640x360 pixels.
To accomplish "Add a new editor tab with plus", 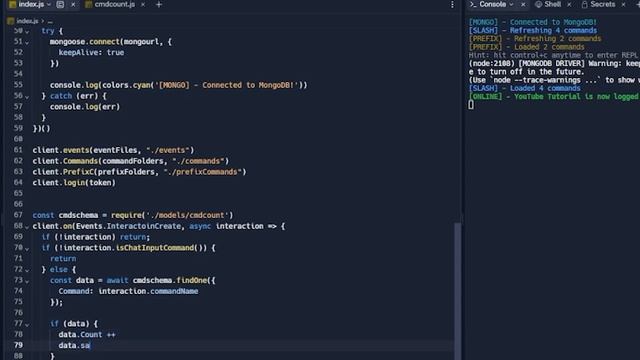I will (x=159, y=4).
